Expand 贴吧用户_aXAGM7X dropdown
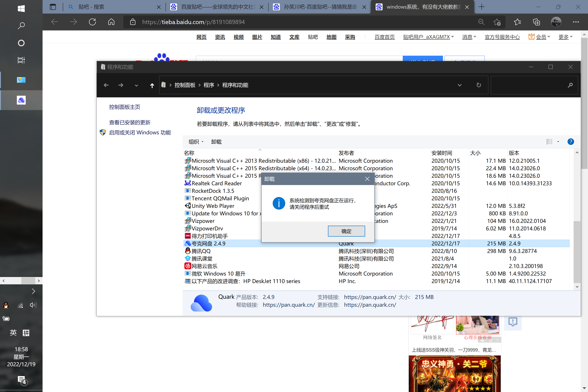This screenshot has height=392, width=588. point(428,37)
